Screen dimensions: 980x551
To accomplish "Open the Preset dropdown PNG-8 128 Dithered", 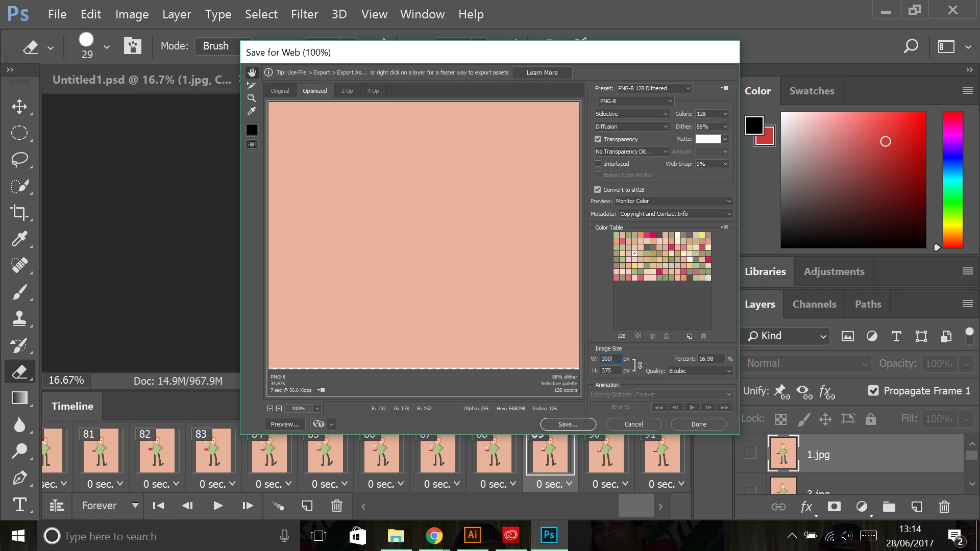I will click(654, 88).
